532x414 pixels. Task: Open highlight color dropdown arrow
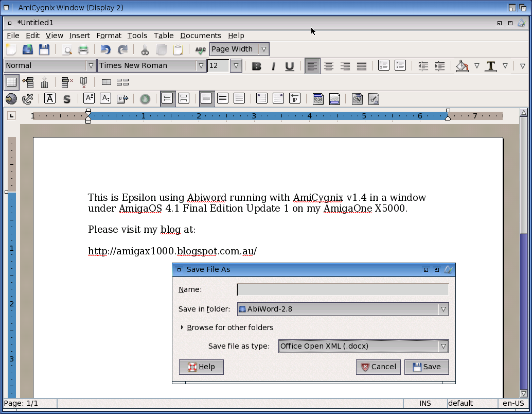477,65
